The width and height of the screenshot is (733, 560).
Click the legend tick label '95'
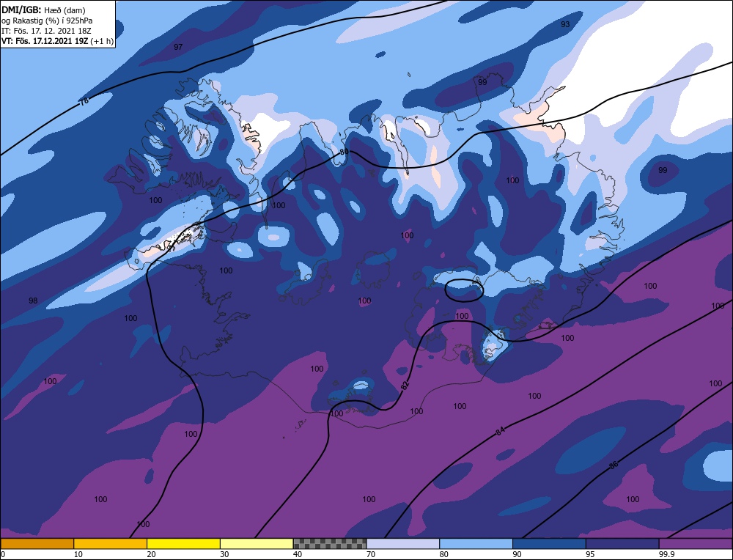pos(590,554)
